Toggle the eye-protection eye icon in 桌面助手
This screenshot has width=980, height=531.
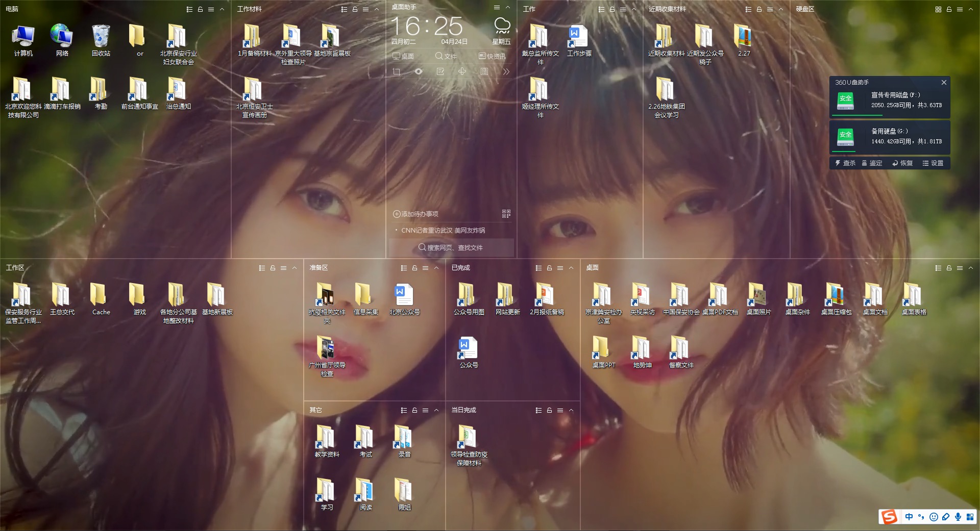tap(419, 72)
